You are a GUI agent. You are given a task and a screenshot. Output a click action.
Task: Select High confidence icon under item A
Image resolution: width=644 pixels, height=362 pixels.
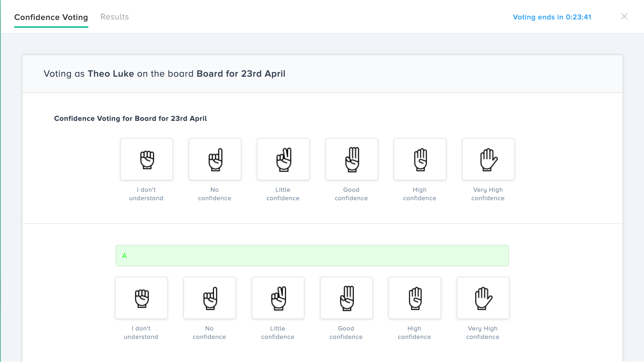click(x=415, y=298)
